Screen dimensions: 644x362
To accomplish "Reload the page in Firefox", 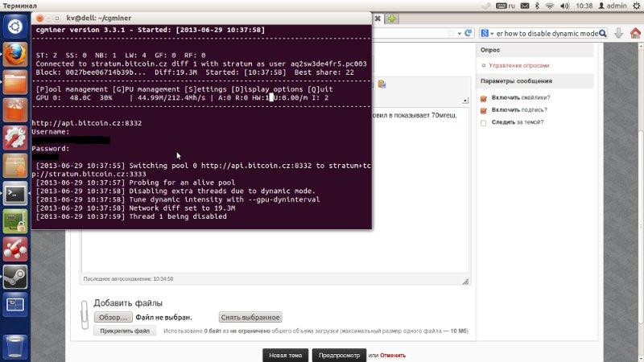I will pos(469,34).
